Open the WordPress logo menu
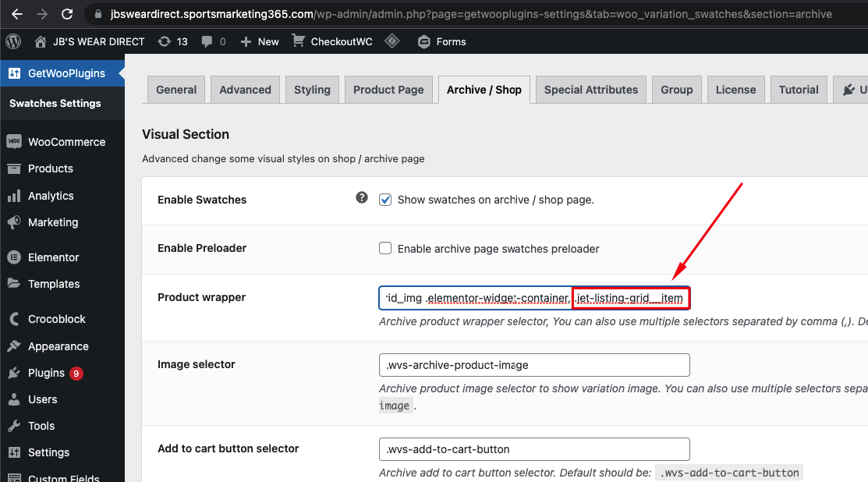The height and width of the screenshot is (482, 868). [x=13, y=41]
